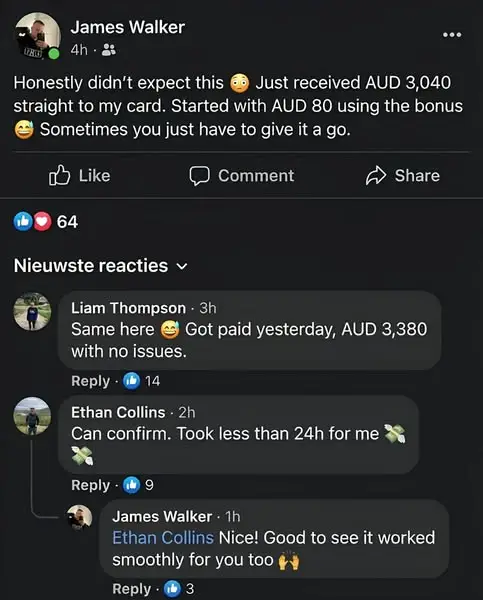
Task: Open the Ethan Collins mention in the reply
Action: (x=163, y=538)
